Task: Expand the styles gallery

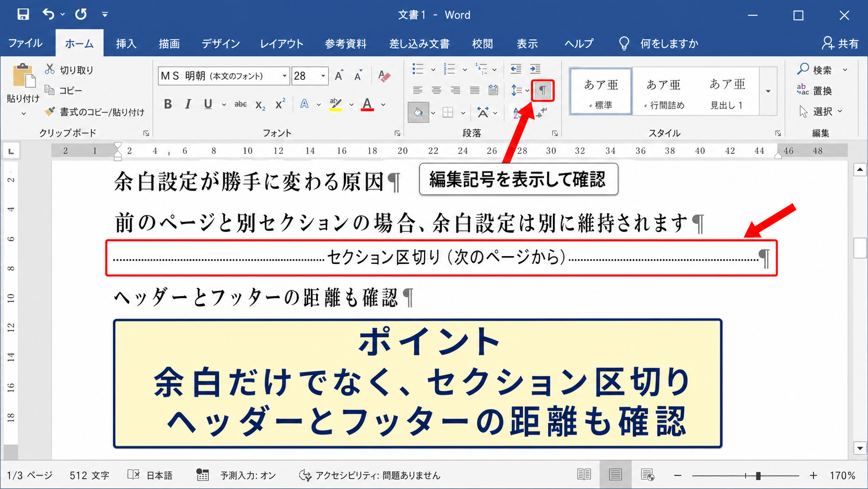Action: tap(768, 91)
